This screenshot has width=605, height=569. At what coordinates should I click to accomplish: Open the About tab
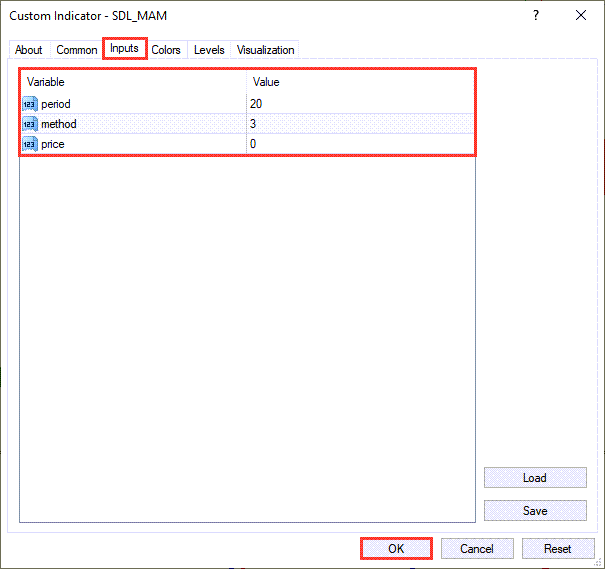pyautogui.click(x=29, y=50)
